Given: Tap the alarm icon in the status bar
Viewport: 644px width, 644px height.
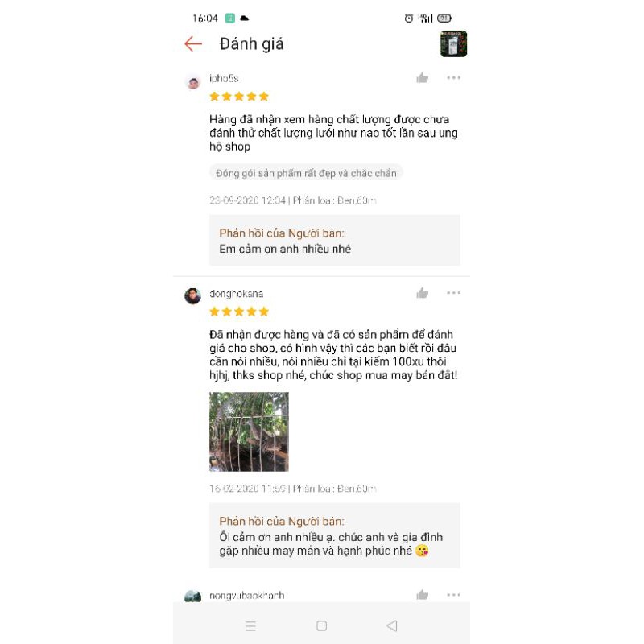Looking at the screenshot, I should point(409,18).
